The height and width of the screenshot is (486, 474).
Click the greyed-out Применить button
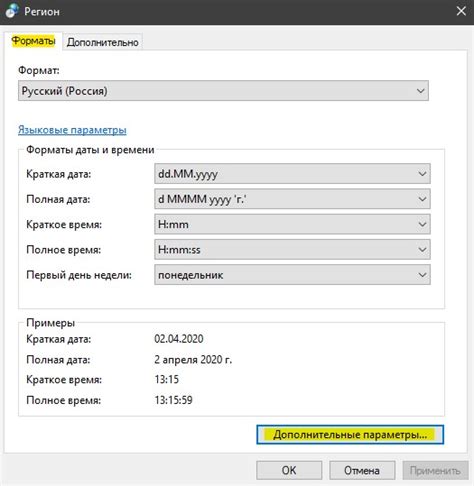435,470
